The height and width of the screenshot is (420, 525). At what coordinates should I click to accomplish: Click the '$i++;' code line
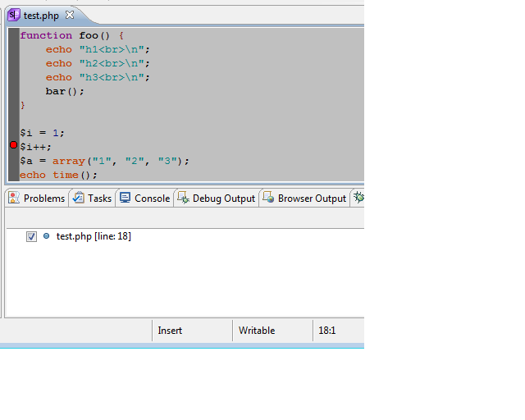[35, 147]
